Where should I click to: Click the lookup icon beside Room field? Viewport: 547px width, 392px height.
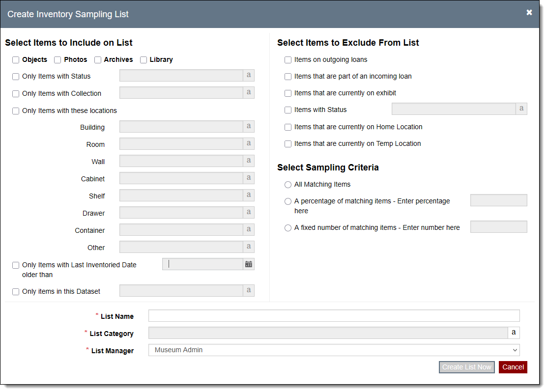pos(249,144)
